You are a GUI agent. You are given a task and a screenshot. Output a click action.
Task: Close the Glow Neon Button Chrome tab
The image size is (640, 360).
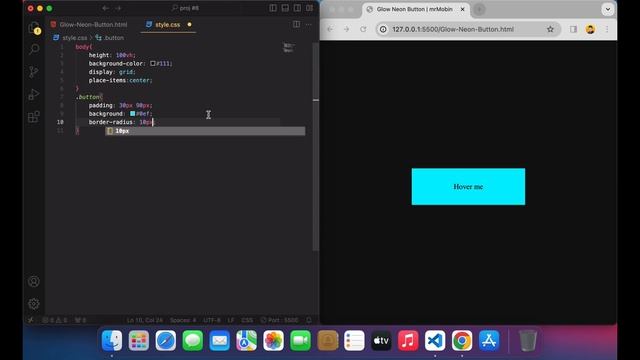462,9
